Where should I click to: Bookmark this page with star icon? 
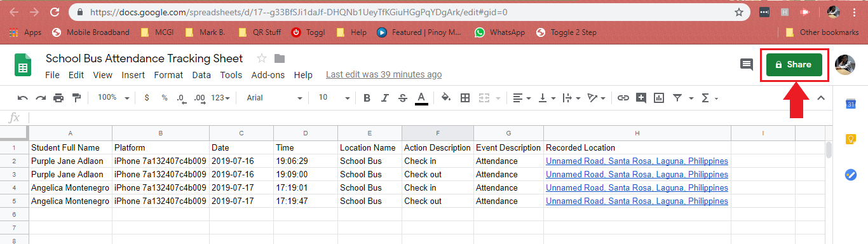pyautogui.click(x=739, y=12)
